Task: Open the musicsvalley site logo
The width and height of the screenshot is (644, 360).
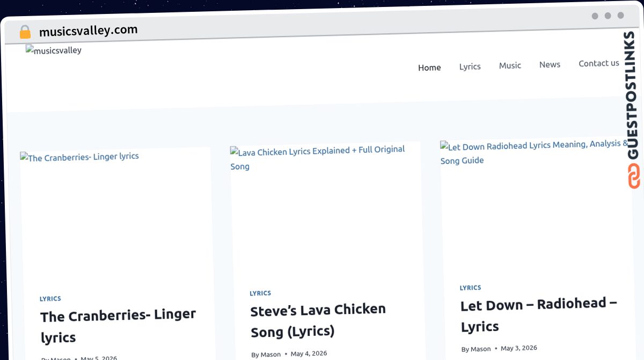Action: coord(54,51)
